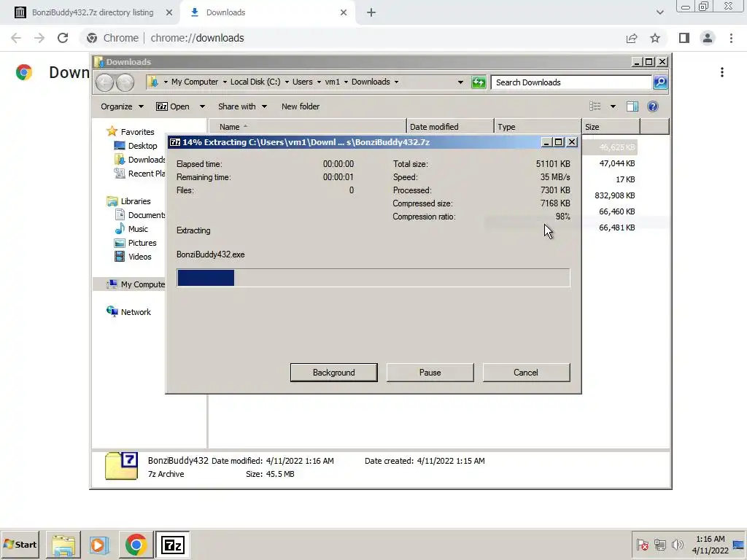Click the Explorer refresh icon beside address bar
The height and width of the screenshot is (560, 747).
click(479, 82)
